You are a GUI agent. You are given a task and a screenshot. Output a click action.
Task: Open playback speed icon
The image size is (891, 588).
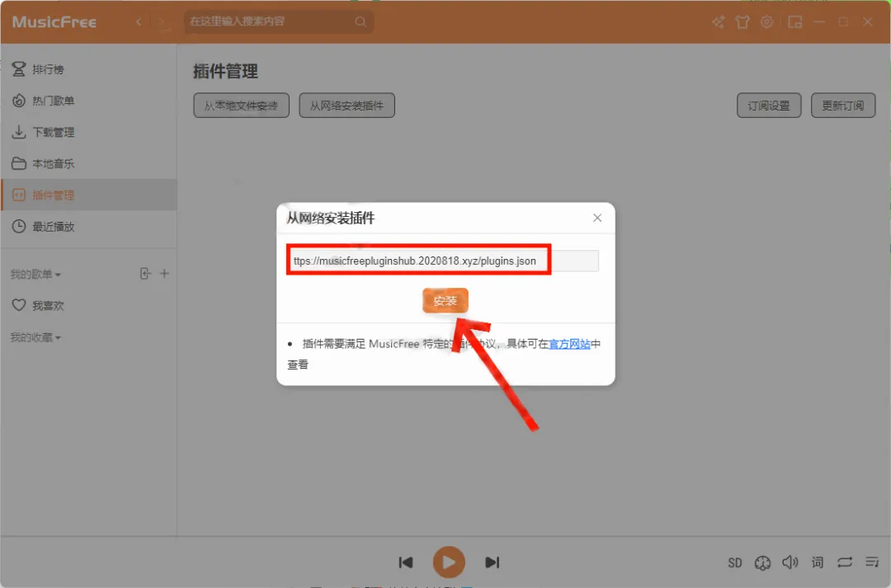pos(762,563)
